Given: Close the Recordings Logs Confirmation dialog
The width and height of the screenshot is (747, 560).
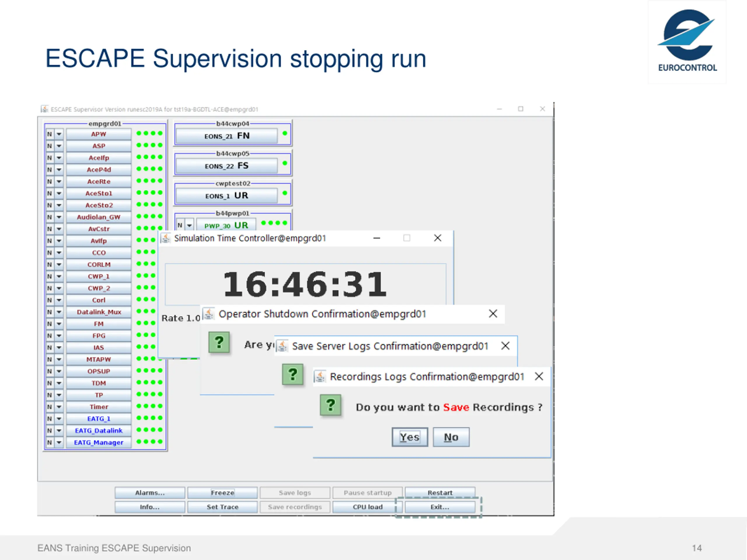Looking at the screenshot, I should 539,376.
